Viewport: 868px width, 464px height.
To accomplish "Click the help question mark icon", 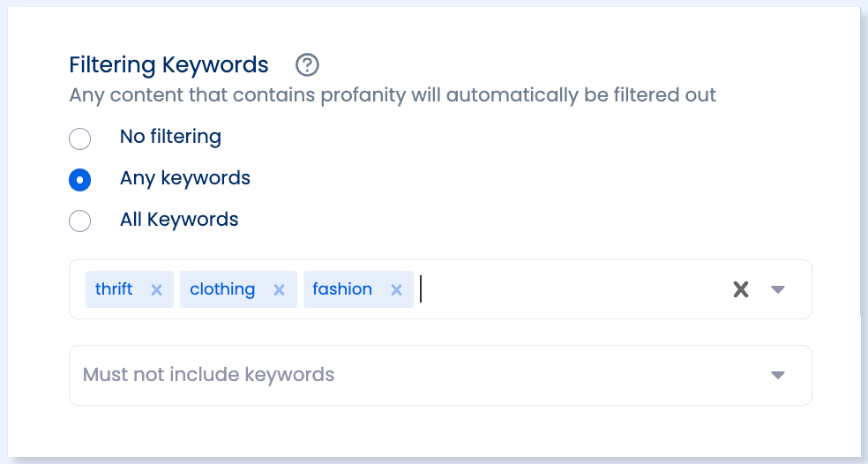I will click(x=307, y=64).
